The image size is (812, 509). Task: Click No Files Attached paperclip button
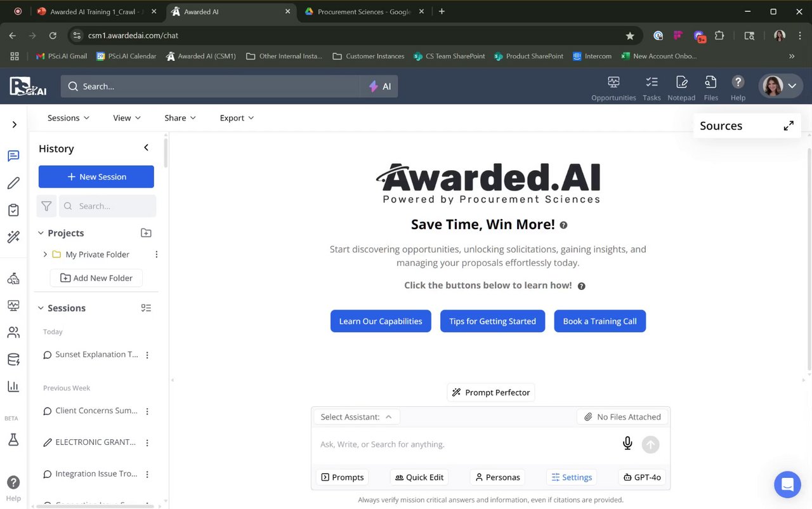[x=622, y=417]
